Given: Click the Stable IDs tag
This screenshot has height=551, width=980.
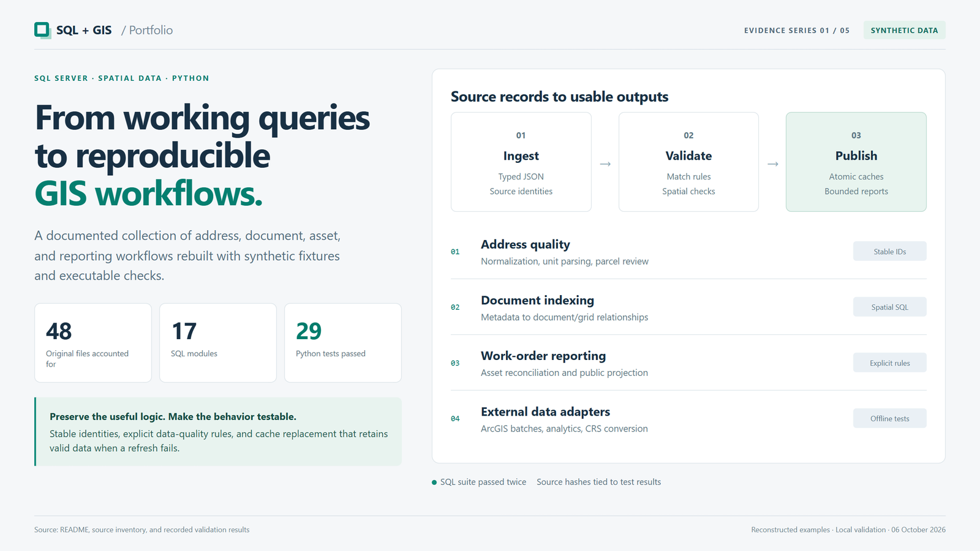Looking at the screenshot, I should (x=889, y=251).
